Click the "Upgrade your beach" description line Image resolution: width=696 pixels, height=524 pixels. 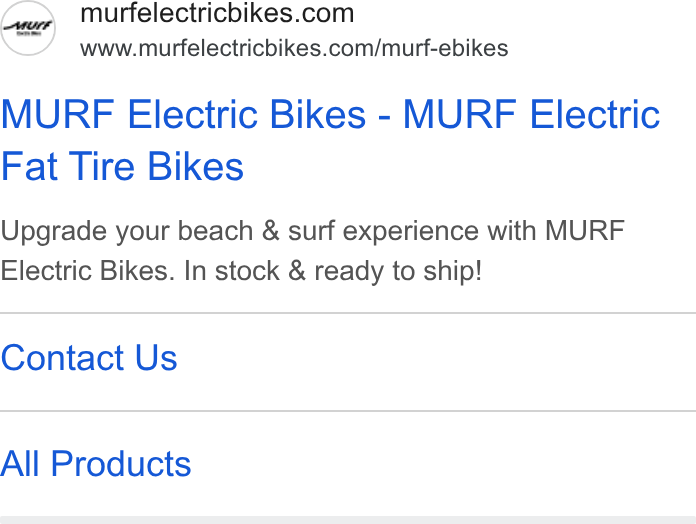[312, 231]
